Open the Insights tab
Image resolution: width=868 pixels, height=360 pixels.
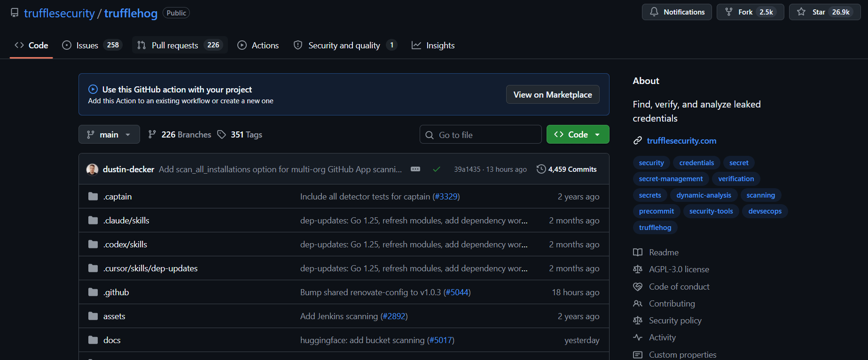click(433, 45)
